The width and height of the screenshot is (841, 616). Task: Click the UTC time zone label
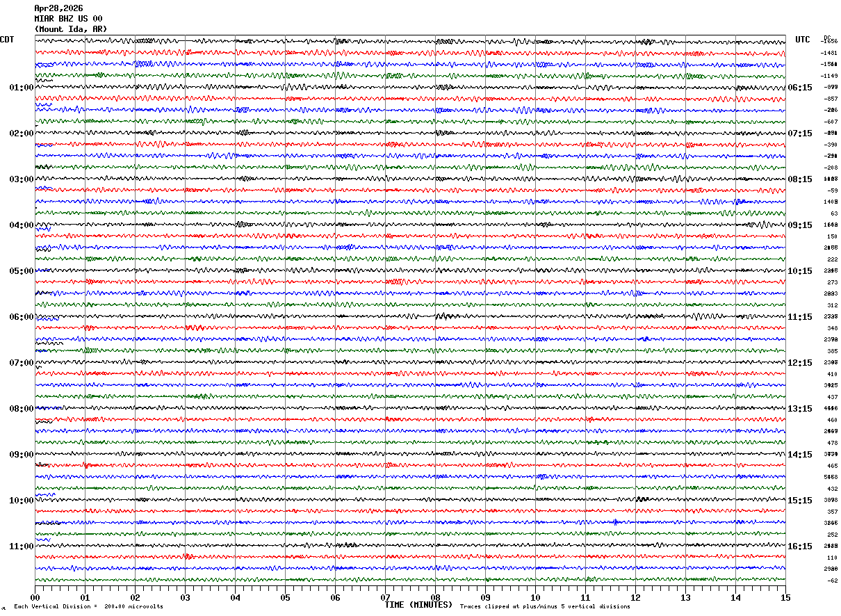coord(803,40)
